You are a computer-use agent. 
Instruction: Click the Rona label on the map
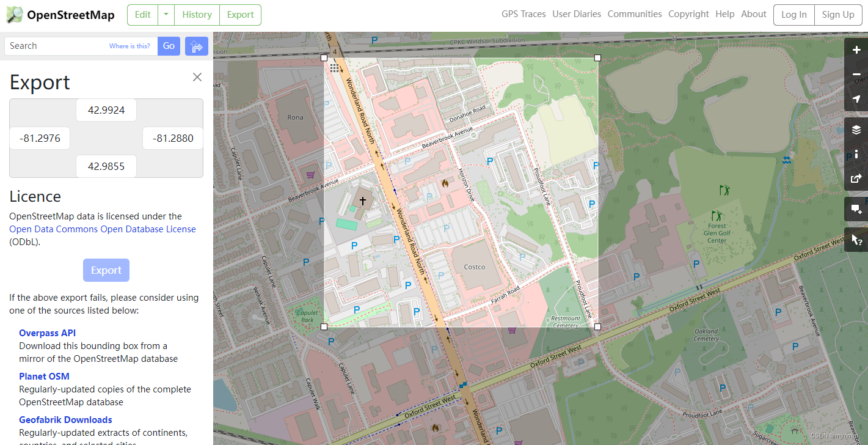click(294, 117)
